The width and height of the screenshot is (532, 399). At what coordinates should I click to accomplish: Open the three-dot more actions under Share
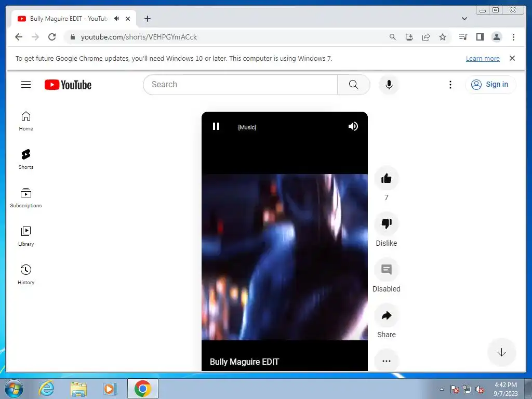coord(386,361)
